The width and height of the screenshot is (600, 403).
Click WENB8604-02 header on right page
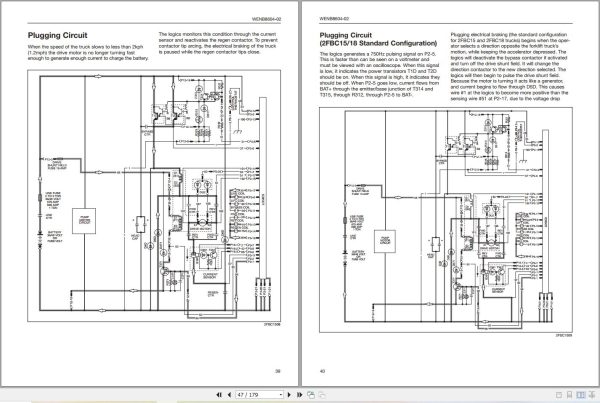pos(334,18)
